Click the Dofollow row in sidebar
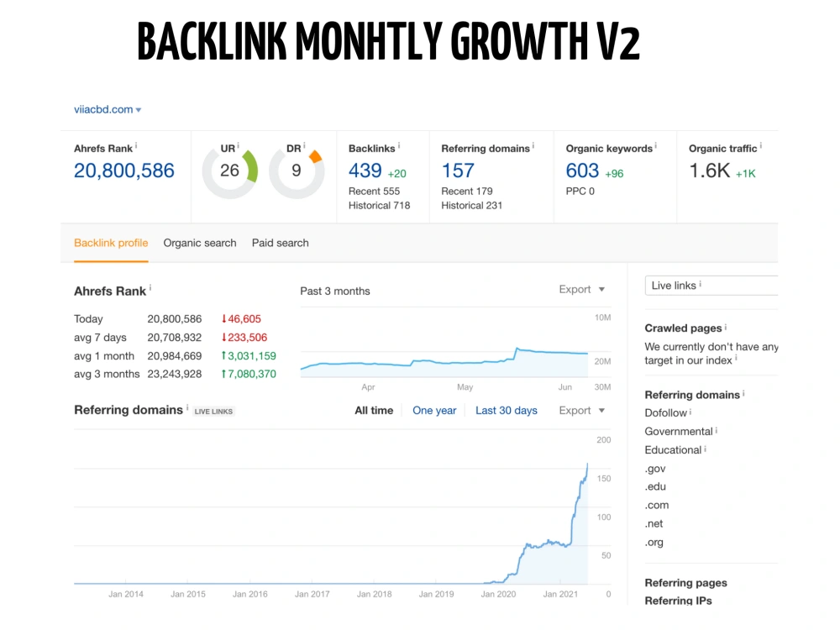 click(x=665, y=413)
